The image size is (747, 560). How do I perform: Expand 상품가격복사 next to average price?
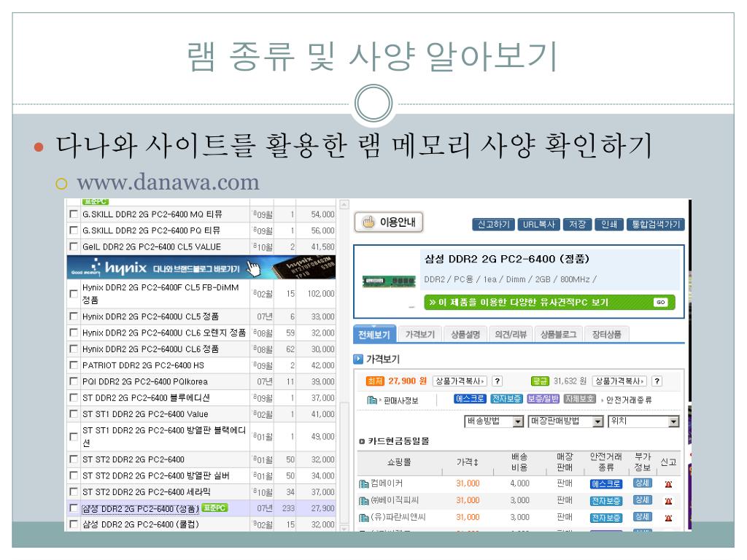click(x=619, y=381)
